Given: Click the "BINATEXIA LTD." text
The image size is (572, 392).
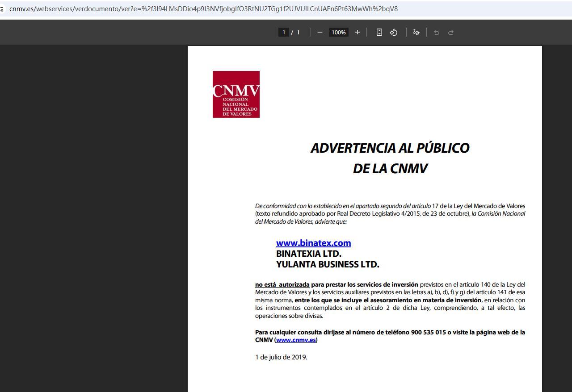Looking at the screenshot, I should tap(308, 254).
